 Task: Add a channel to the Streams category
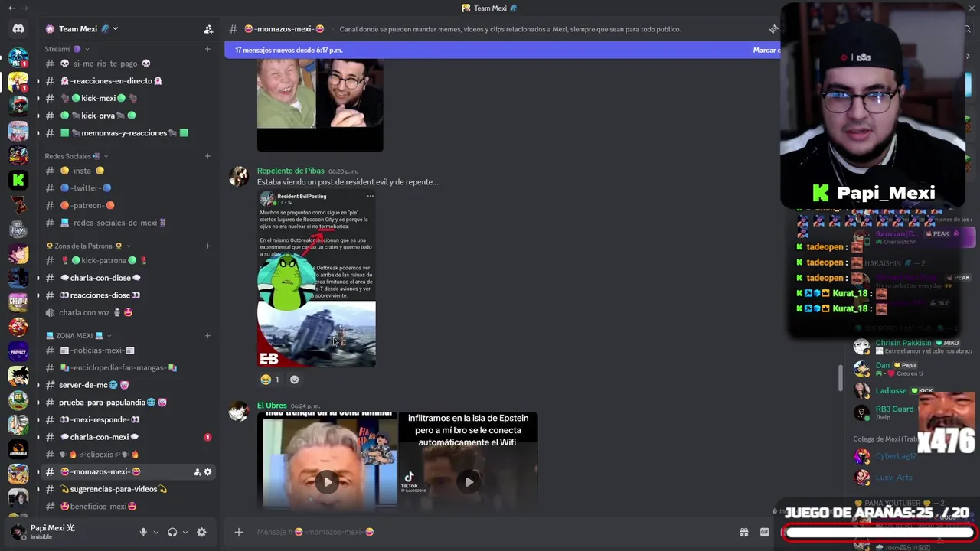click(x=207, y=49)
